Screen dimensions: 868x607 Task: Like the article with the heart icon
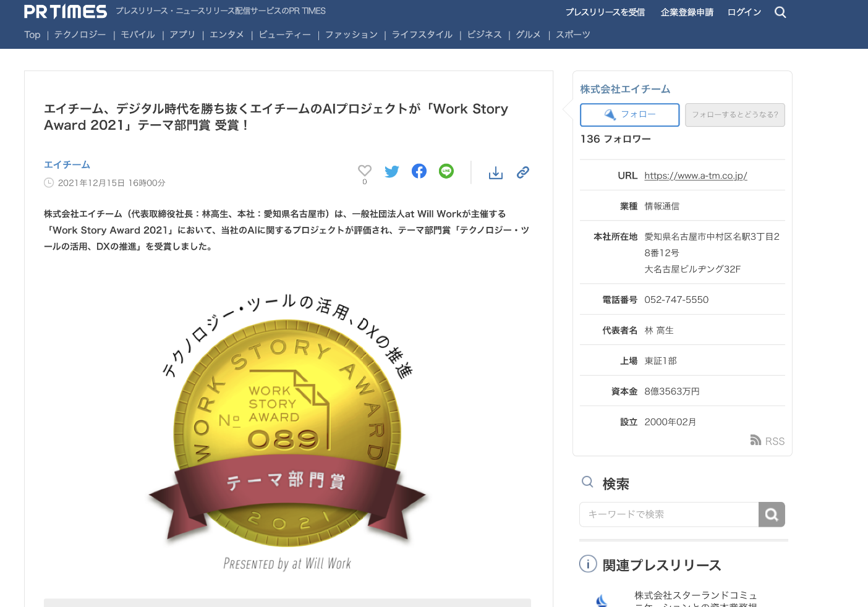coord(365,171)
